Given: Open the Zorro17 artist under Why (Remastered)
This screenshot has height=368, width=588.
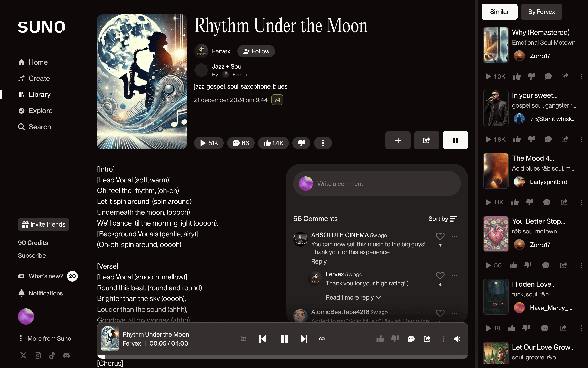Looking at the screenshot, I should 540,56.
